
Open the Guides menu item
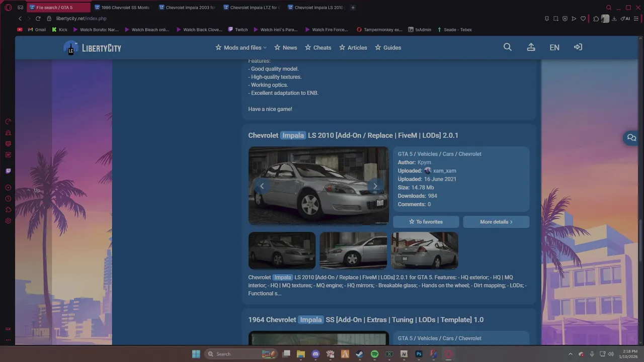coord(387,48)
